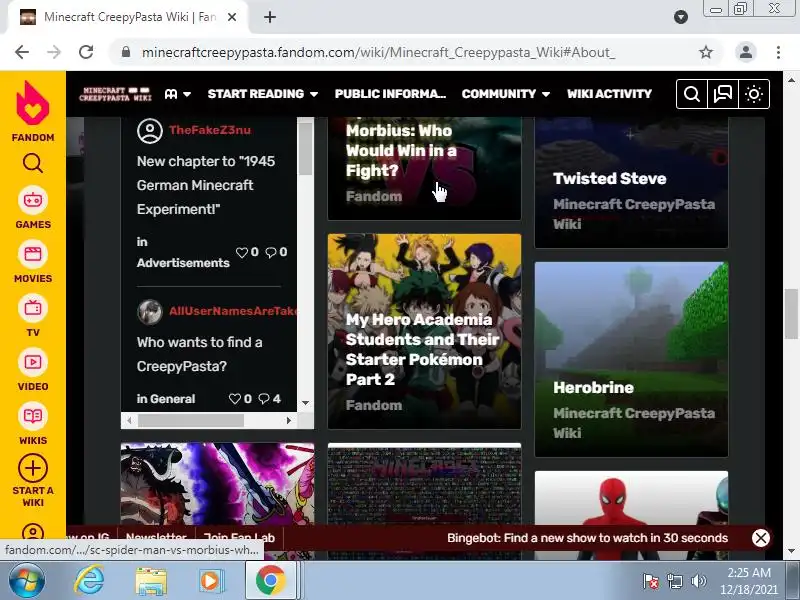Open Windows Explorer folder on the taskbar
The width and height of the screenshot is (800, 600).
coord(151,581)
